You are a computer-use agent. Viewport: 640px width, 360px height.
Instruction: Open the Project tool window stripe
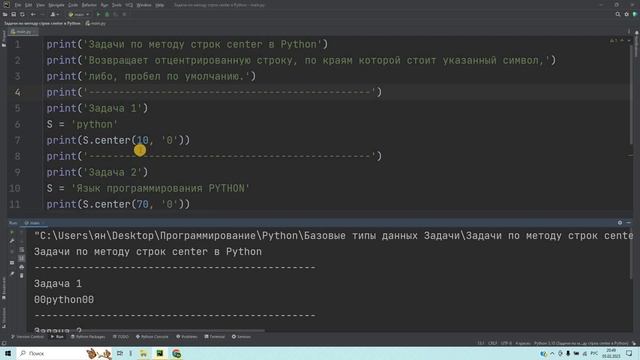click(x=4, y=39)
